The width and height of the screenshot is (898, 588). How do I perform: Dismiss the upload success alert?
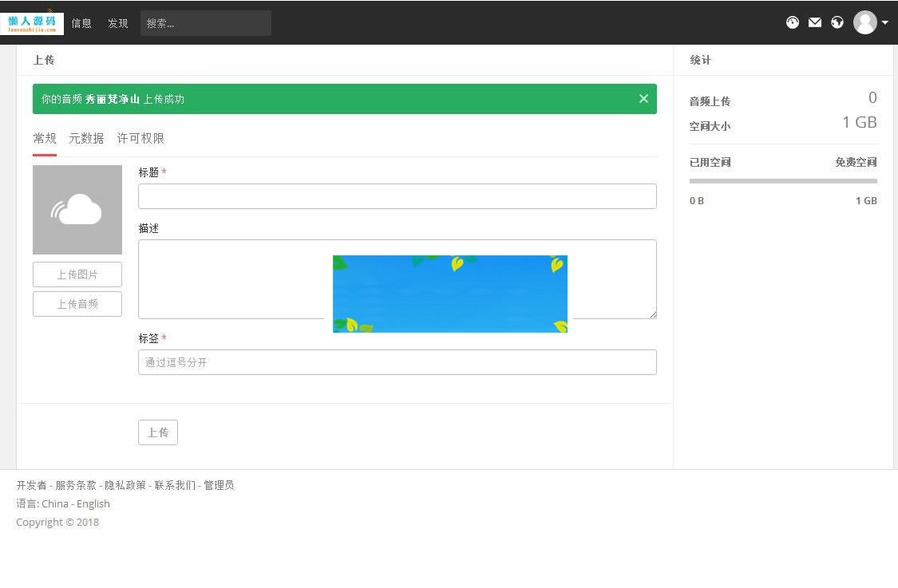(x=643, y=98)
